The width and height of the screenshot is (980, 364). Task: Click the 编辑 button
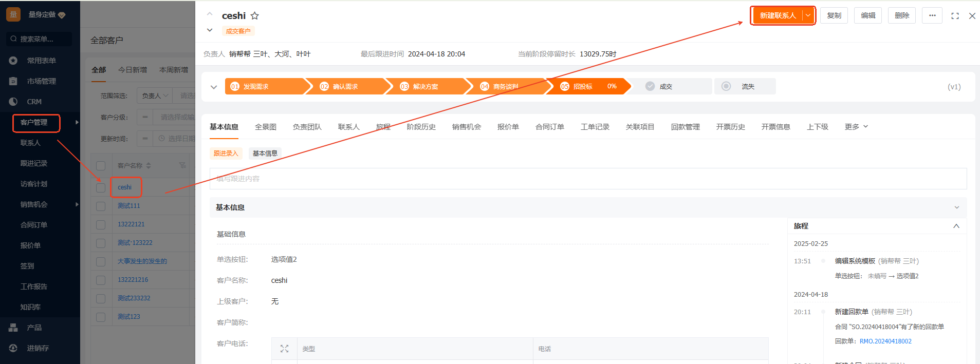click(868, 15)
